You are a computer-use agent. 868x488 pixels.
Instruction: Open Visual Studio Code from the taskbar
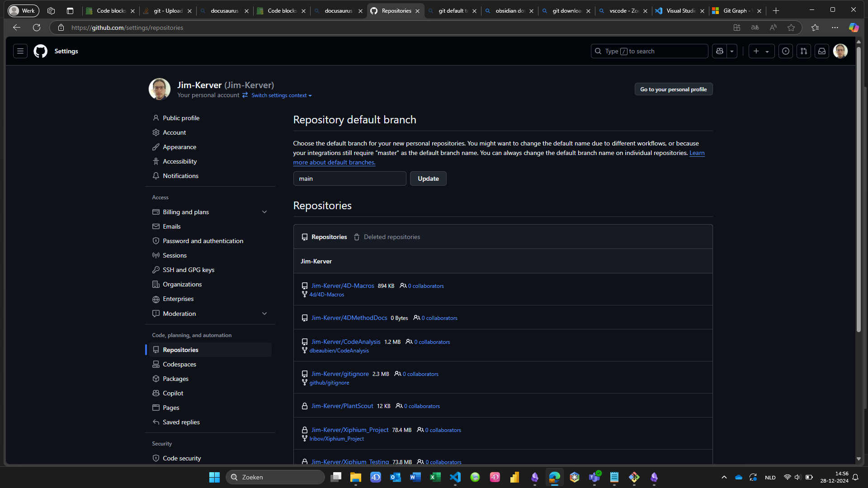coord(455,477)
